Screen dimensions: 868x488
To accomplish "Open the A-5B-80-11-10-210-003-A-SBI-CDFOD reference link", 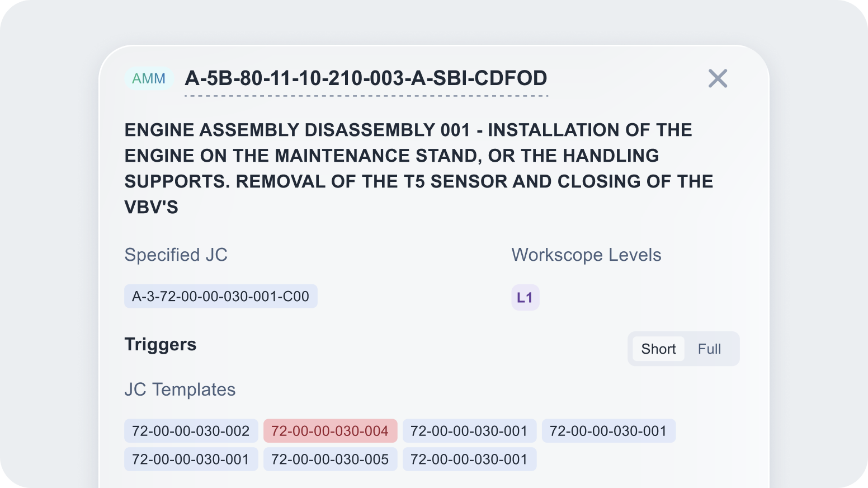I will coord(366,78).
